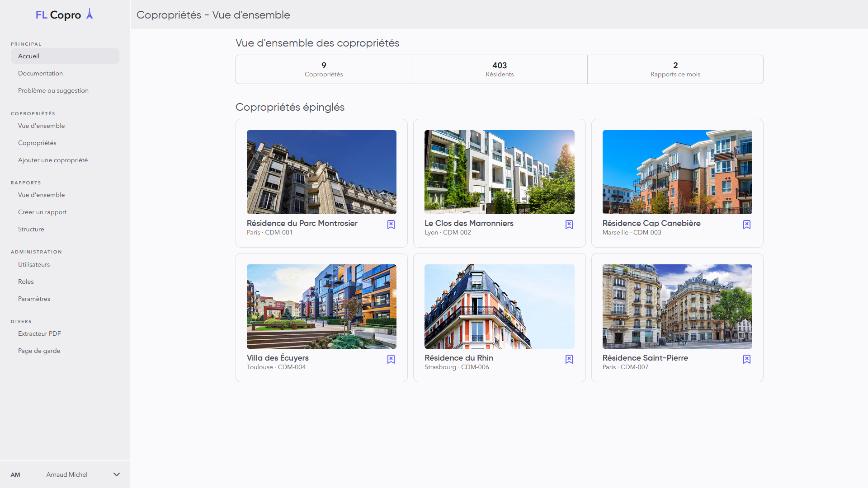The width and height of the screenshot is (868, 488).
Task: Open Paramètres in administration
Action: click(65, 299)
